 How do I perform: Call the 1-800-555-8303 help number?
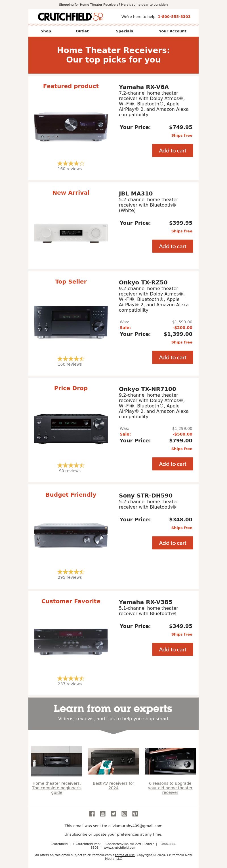pyautogui.click(x=174, y=16)
